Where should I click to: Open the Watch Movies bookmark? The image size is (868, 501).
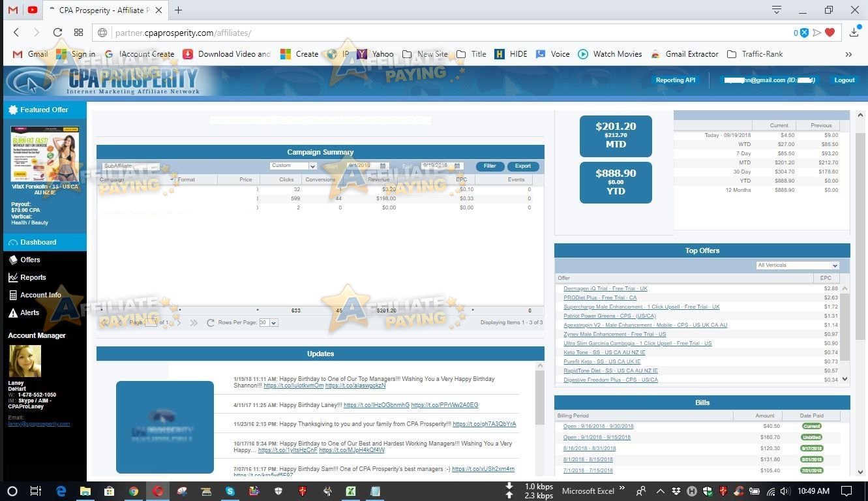coord(610,54)
